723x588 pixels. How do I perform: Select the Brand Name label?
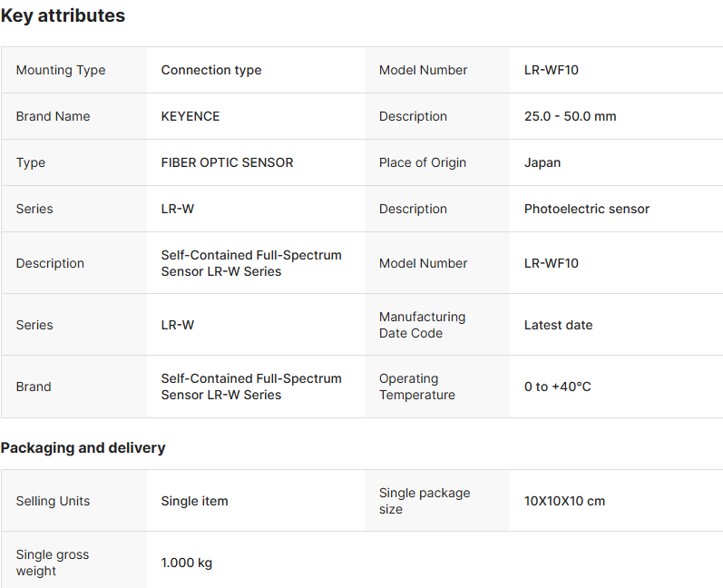click(x=53, y=116)
